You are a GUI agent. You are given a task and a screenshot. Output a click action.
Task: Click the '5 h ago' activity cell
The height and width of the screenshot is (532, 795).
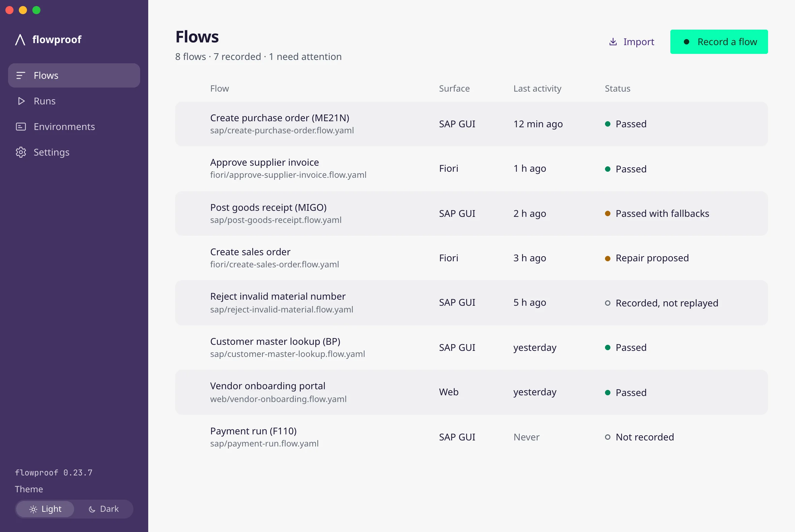click(x=530, y=303)
